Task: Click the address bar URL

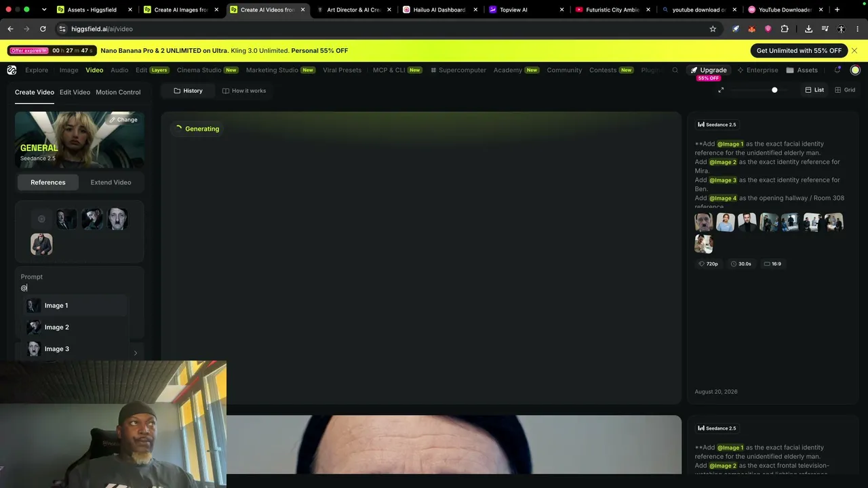Action: [x=102, y=29]
